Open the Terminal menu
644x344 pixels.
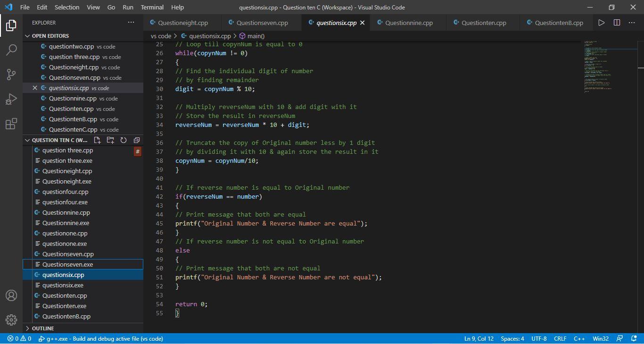click(152, 7)
